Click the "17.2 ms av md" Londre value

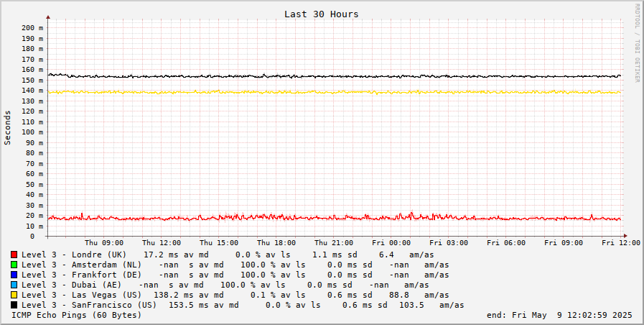pos(176,255)
